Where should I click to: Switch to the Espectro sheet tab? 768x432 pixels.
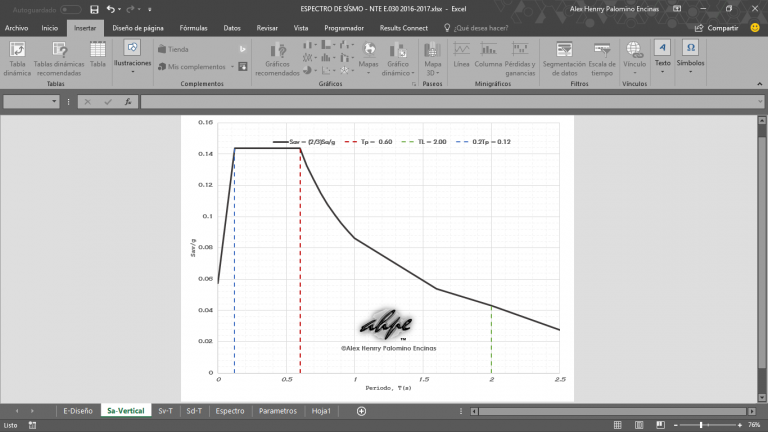(230, 410)
